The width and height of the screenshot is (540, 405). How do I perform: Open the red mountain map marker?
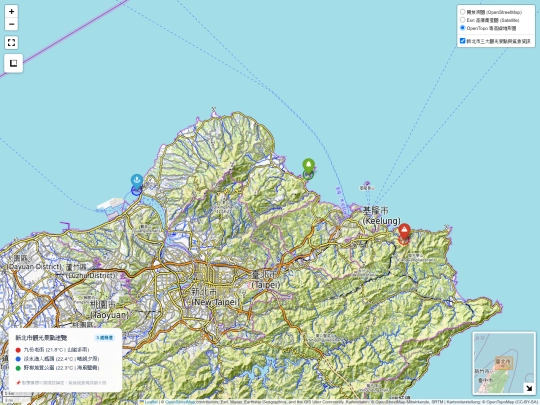[404, 231]
